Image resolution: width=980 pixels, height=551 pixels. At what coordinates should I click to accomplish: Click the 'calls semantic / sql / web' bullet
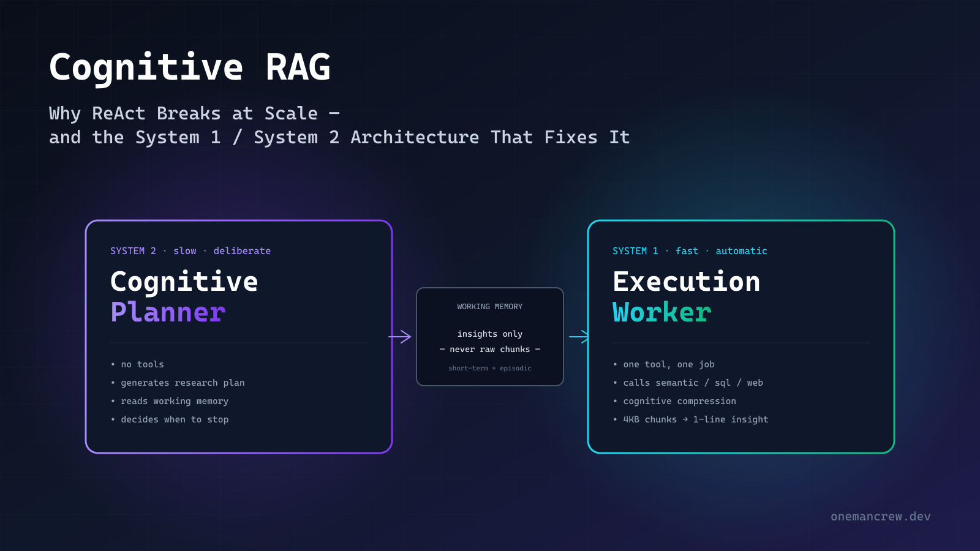[x=688, y=383]
